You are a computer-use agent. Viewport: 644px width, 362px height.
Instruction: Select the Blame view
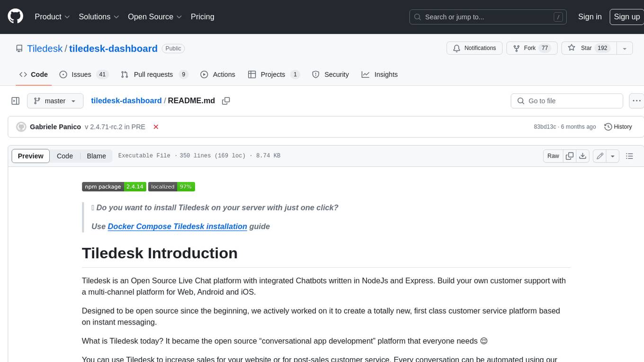click(x=96, y=156)
